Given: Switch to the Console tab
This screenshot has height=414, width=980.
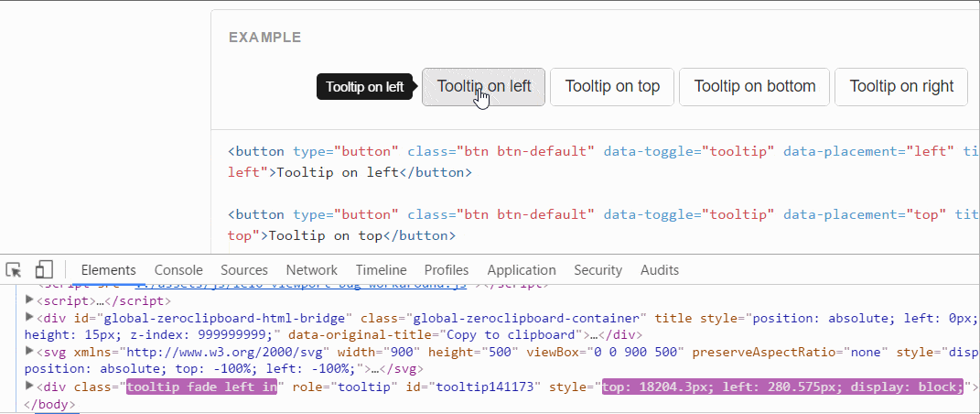Looking at the screenshot, I should pos(178,270).
